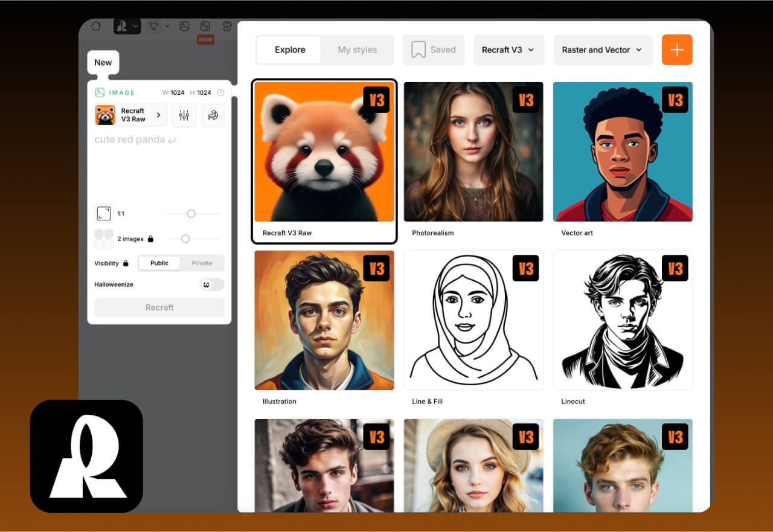
Task: Click the color palette icon
Action: tap(213, 115)
